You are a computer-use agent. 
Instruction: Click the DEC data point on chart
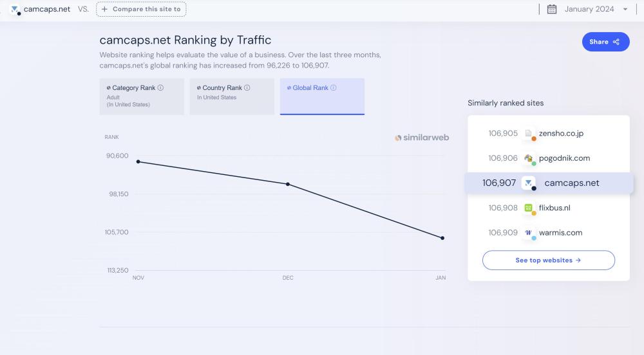click(x=288, y=184)
